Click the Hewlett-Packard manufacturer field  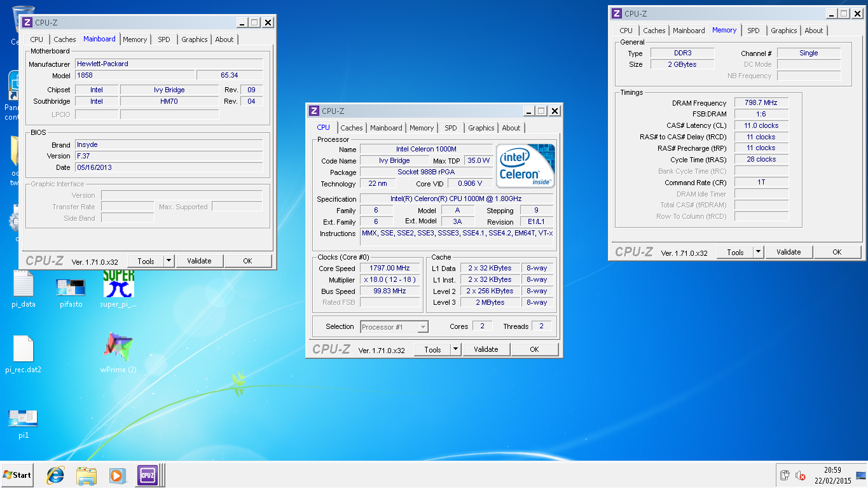(169, 64)
